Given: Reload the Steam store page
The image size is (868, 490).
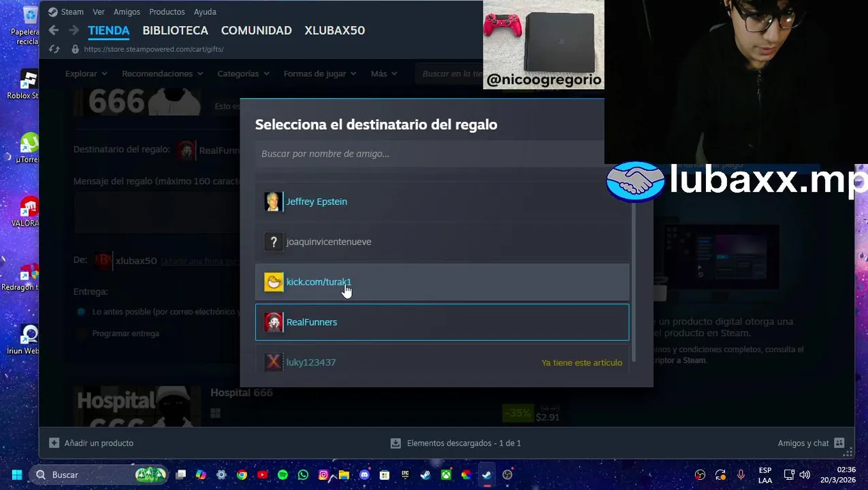Looking at the screenshot, I should click(x=54, y=49).
